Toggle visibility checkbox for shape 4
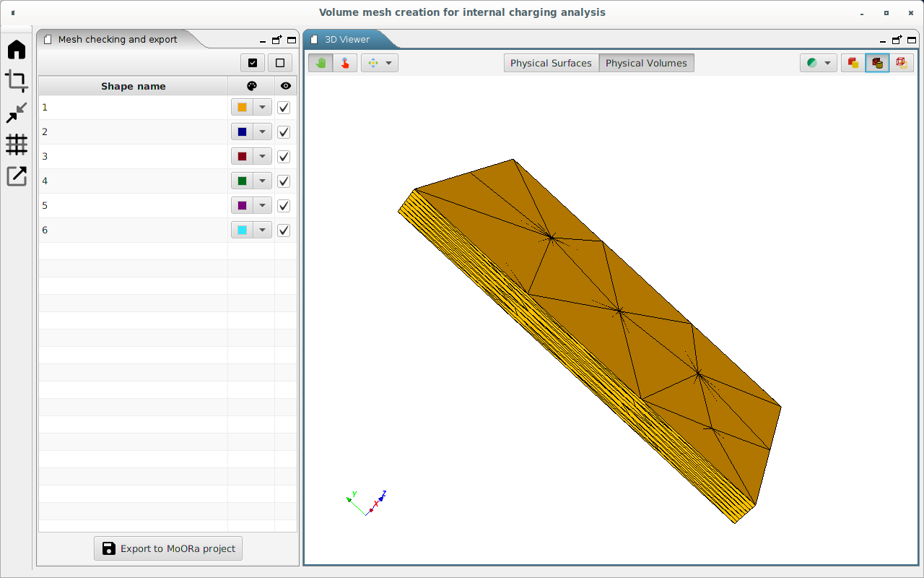The width and height of the screenshot is (924, 578). 284,181
